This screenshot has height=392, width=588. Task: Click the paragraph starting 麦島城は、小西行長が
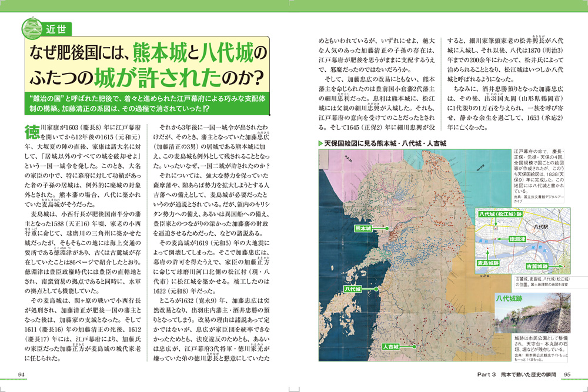coord(83,252)
